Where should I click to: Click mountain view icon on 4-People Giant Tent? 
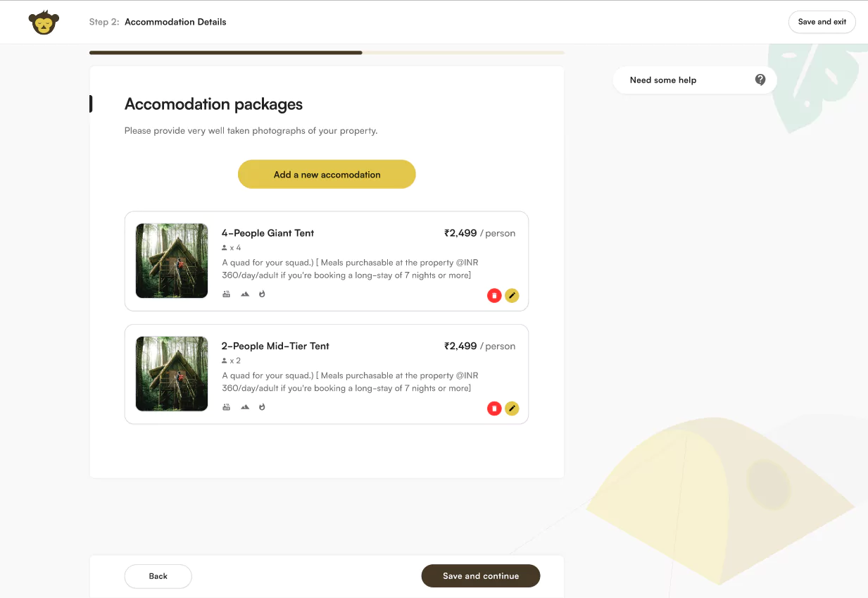coord(245,294)
